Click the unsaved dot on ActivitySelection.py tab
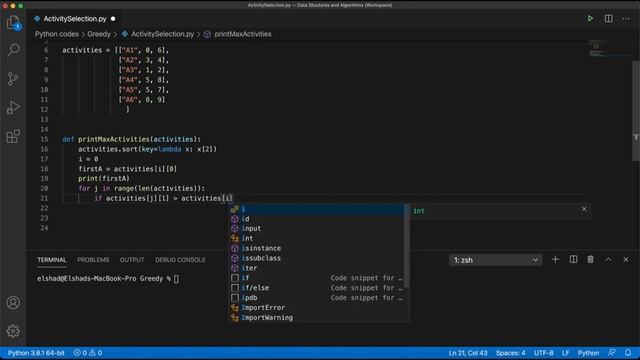 113,19
